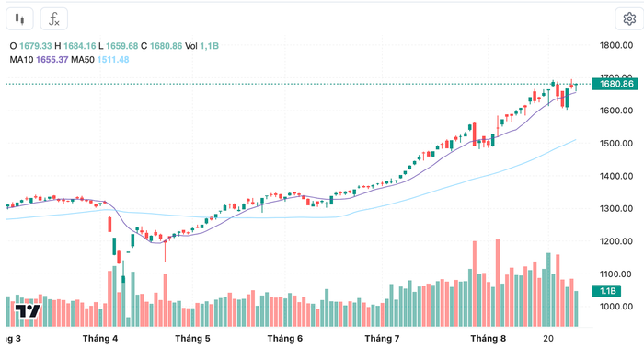Open the candlestick chart type selector
644x350 pixels.
pyautogui.click(x=19, y=19)
